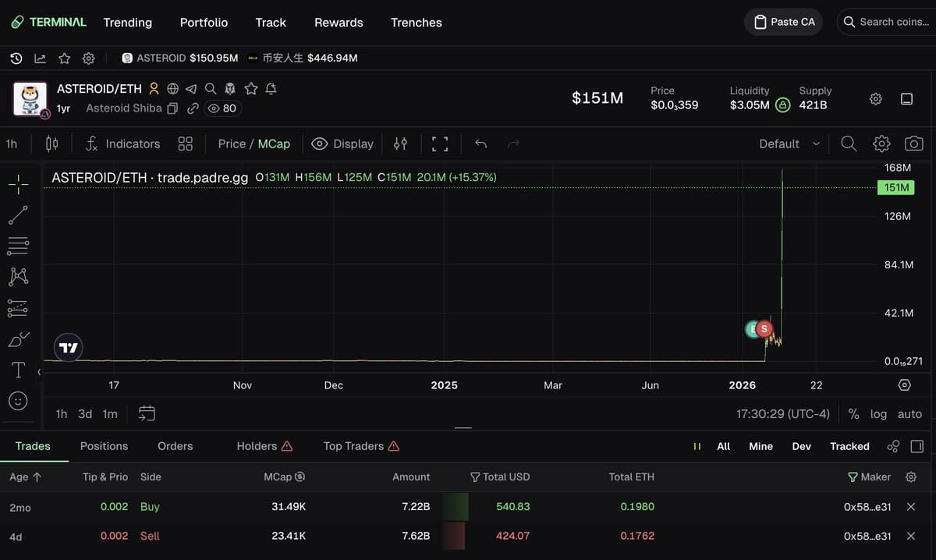Enable auto scaling on the price axis
Image resolution: width=936 pixels, height=560 pixels.
(909, 414)
